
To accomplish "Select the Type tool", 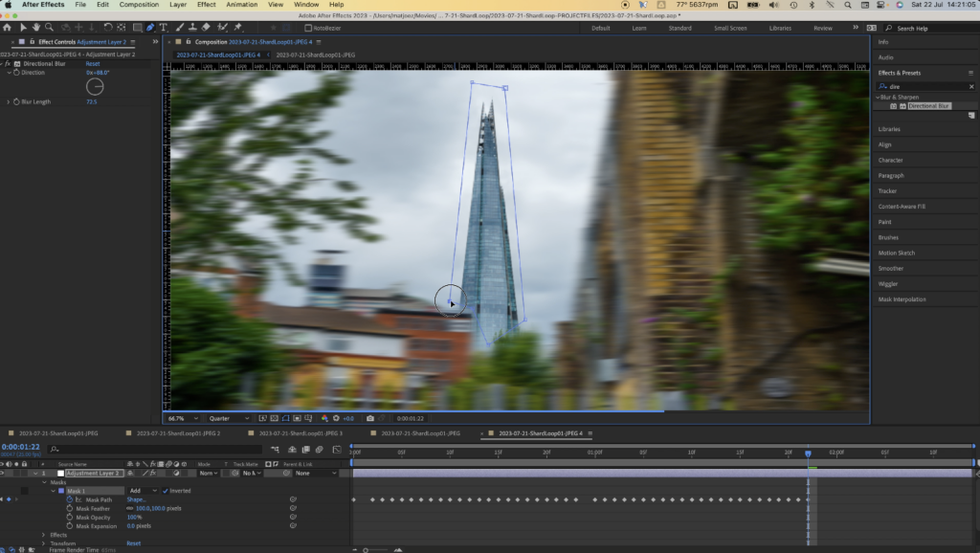I will pos(163,28).
